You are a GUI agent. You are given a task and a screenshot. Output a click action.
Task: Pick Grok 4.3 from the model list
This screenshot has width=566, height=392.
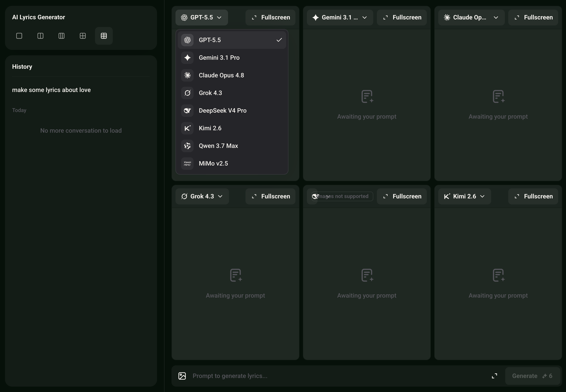coord(232,93)
